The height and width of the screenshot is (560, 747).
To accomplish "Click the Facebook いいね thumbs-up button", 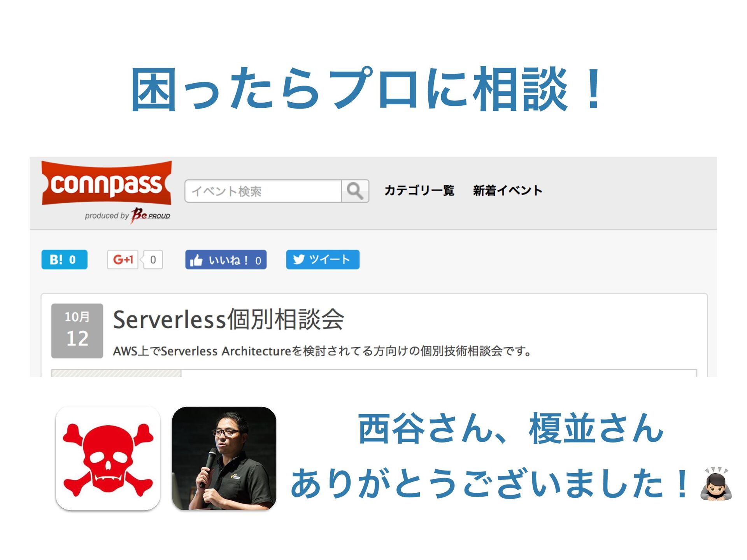I will tap(226, 260).
